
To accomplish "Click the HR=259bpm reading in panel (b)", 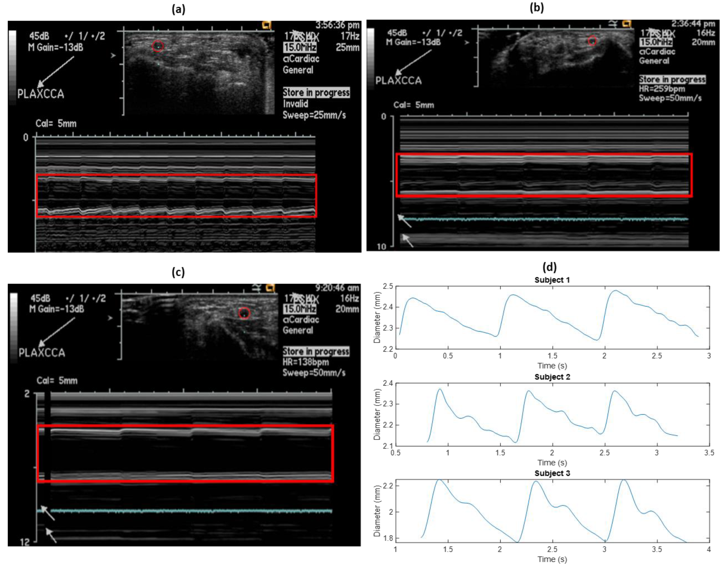I will coord(662,89).
